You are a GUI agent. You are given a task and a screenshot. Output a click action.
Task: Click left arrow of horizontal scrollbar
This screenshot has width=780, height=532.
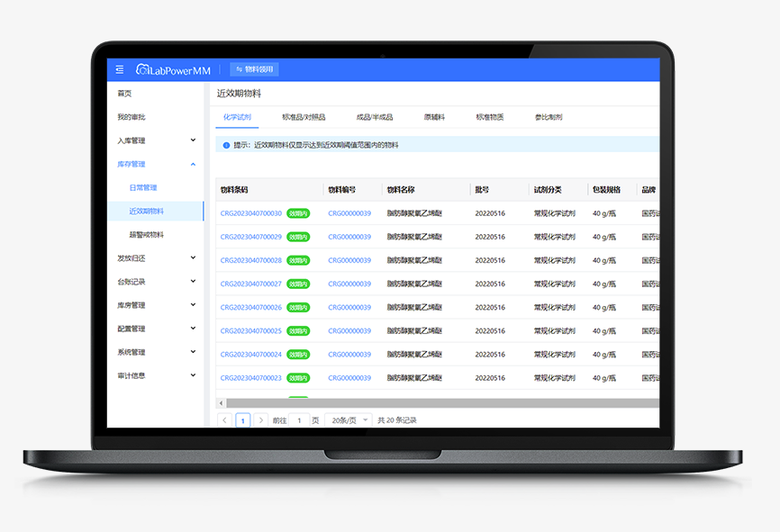point(222,403)
